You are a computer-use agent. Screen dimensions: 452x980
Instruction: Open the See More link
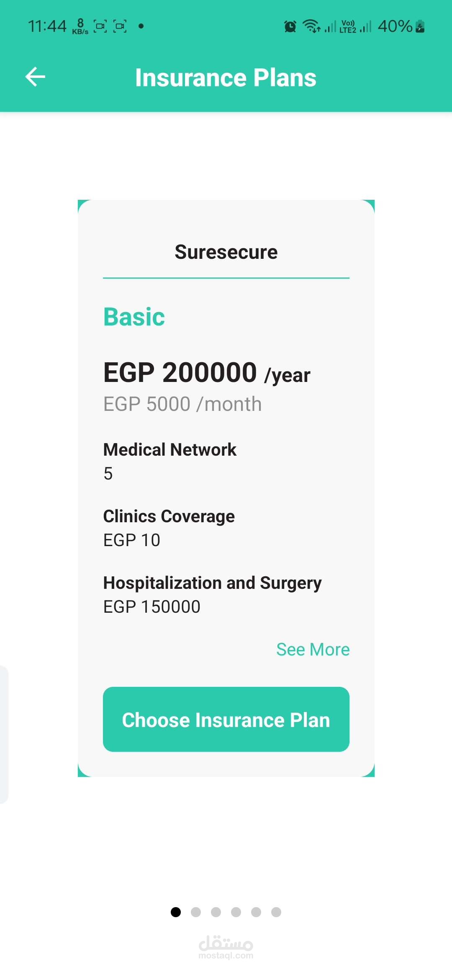coord(313,650)
